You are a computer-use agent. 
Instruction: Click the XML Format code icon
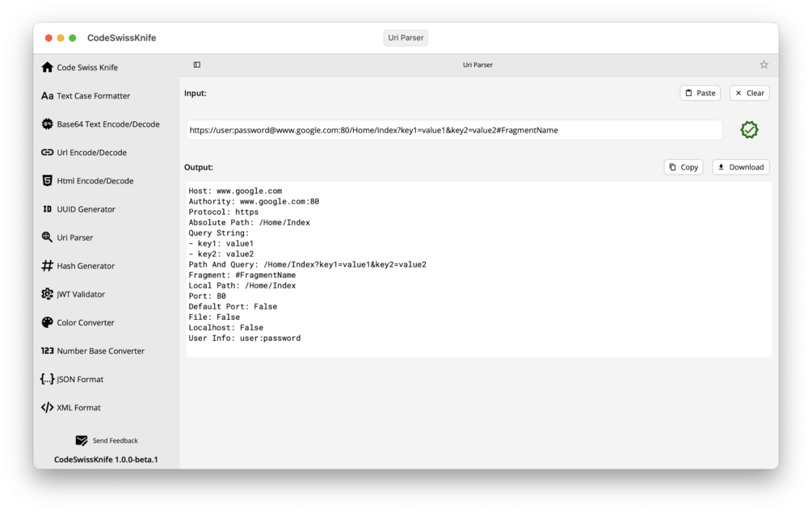click(x=47, y=407)
